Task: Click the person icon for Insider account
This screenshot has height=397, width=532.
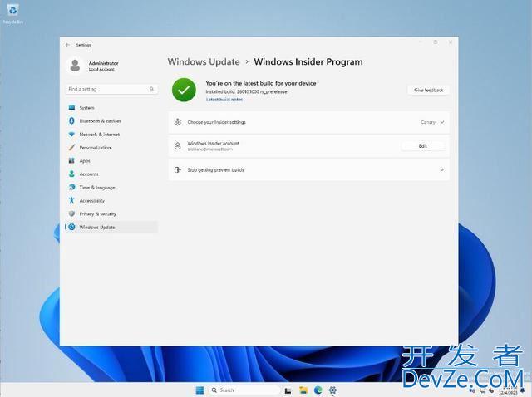Action: 177,146
